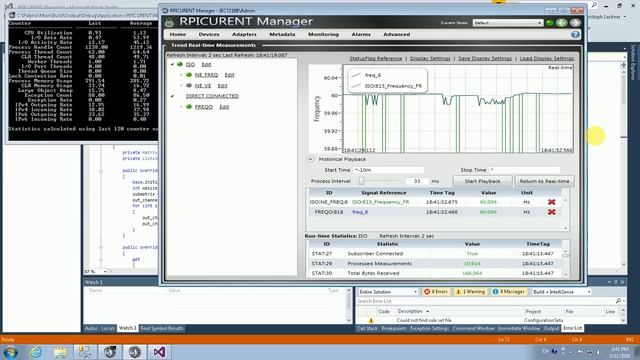Click the forward arrow navigation icon
Screen dimensions: 640x360
click(x=575, y=23)
